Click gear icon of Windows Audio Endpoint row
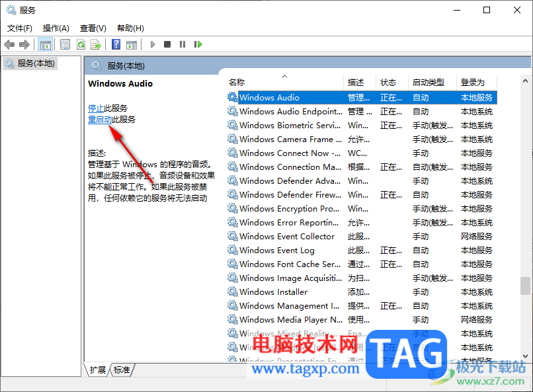This screenshot has width=533, height=392. (233, 111)
